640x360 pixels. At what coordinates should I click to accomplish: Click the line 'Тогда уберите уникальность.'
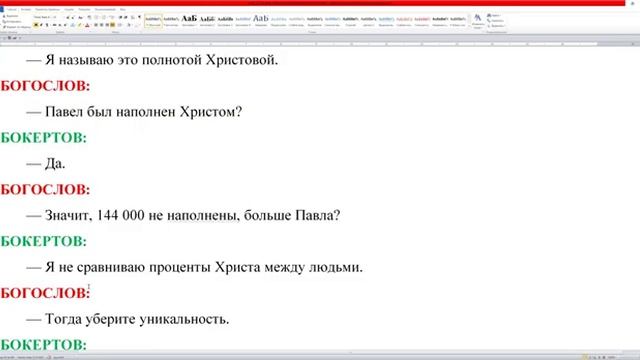tap(128, 319)
